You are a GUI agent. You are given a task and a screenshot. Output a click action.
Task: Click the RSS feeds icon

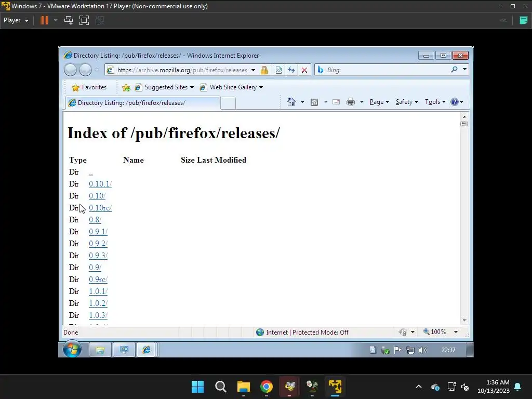[x=314, y=102]
